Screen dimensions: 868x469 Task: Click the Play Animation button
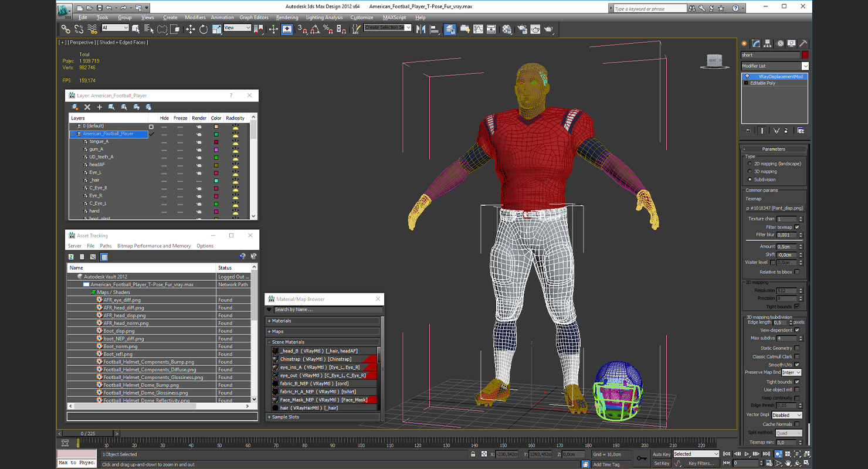coord(747,454)
